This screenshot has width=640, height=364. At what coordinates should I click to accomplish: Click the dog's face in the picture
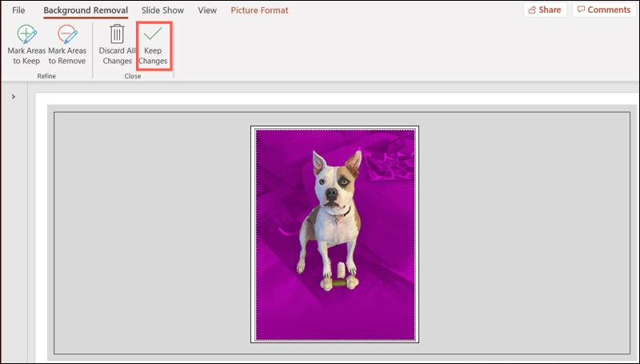pyautogui.click(x=334, y=186)
